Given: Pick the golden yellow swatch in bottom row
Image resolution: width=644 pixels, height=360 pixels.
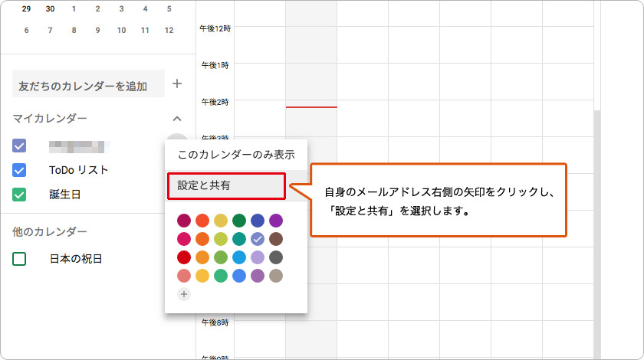Looking at the screenshot, I should 202,276.
